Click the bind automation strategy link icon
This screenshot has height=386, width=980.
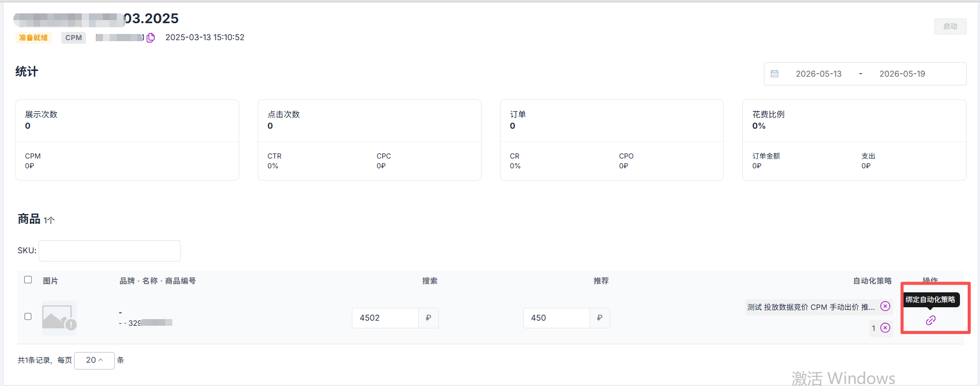tap(931, 321)
